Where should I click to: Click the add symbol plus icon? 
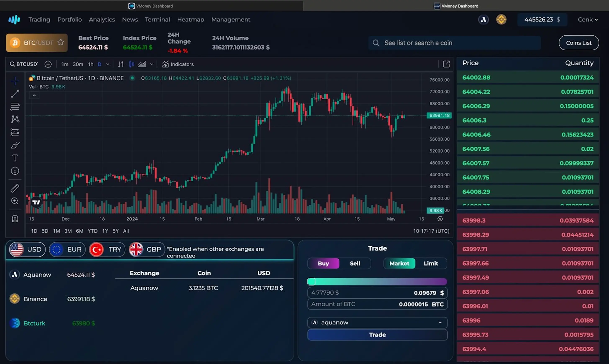pyautogui.click(x=48, y=64)
